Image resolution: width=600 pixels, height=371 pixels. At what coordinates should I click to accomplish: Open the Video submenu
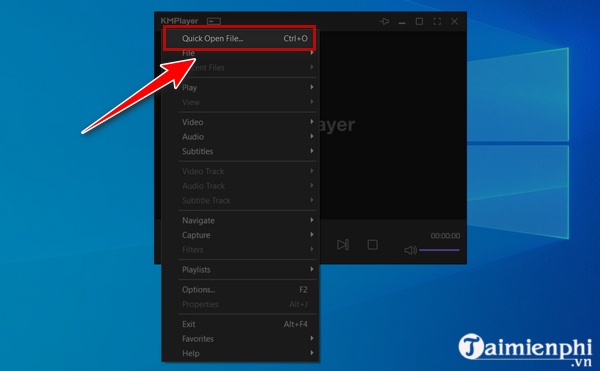pos(240,122)
